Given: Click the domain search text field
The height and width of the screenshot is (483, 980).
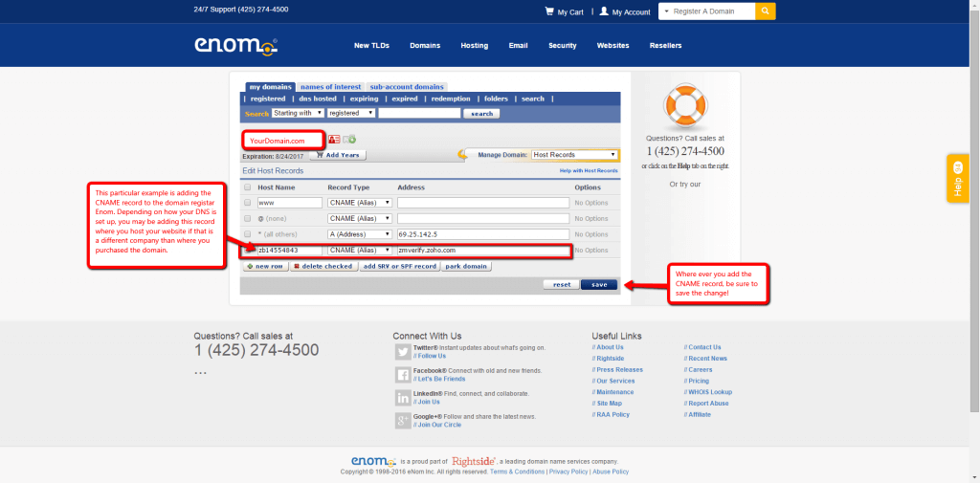Looking at the screenshot, I should [419, 113].
